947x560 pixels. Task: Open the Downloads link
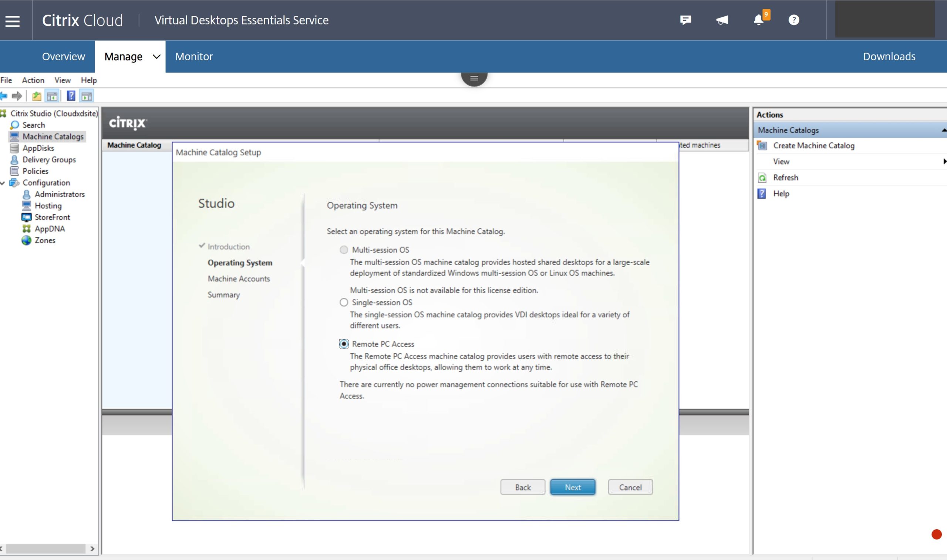click(889, 57)
